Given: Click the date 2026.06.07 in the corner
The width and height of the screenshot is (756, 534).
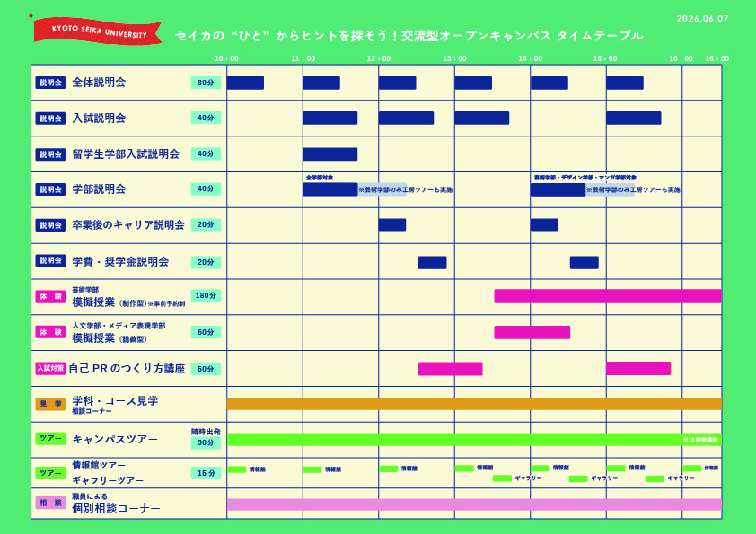Looking at the screenshot, I should (702, 18).
